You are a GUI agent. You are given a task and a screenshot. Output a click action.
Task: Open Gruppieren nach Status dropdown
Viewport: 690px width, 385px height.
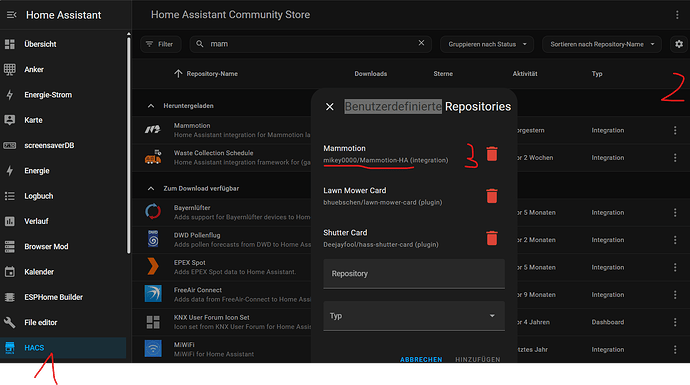[x=487, y=44]
